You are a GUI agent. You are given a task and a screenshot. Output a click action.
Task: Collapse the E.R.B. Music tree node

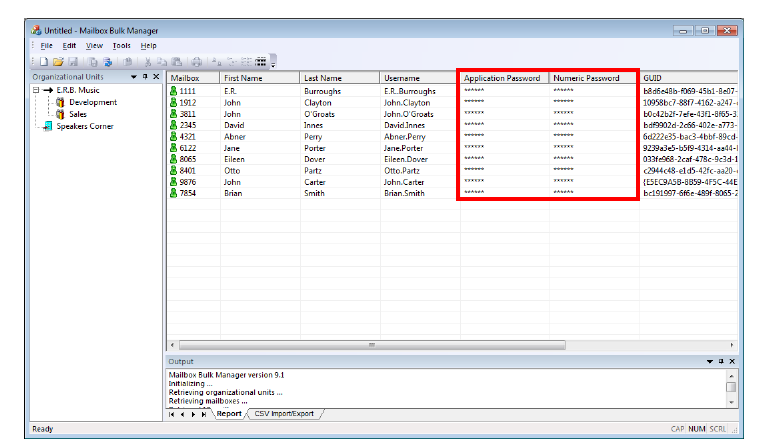pos(36,90)
